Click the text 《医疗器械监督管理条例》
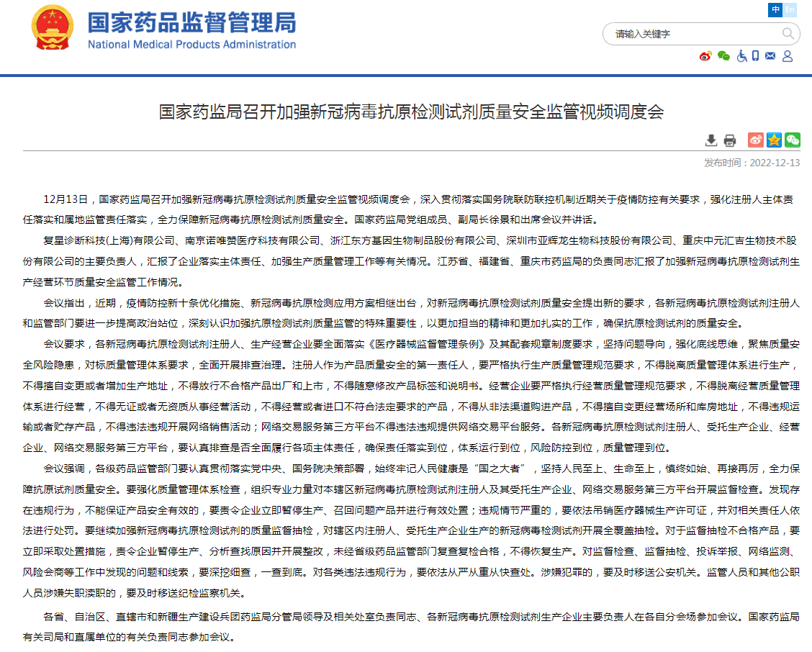Screen dimensions: 812x652 tap(427, 345)
